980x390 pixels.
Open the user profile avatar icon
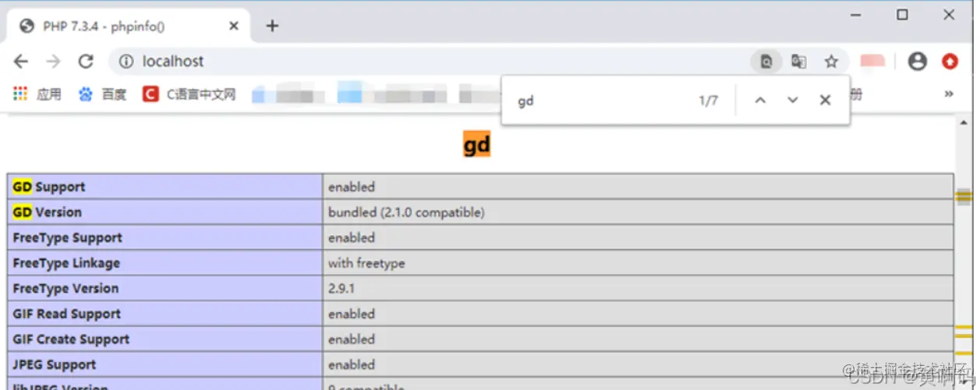(918, 62)
